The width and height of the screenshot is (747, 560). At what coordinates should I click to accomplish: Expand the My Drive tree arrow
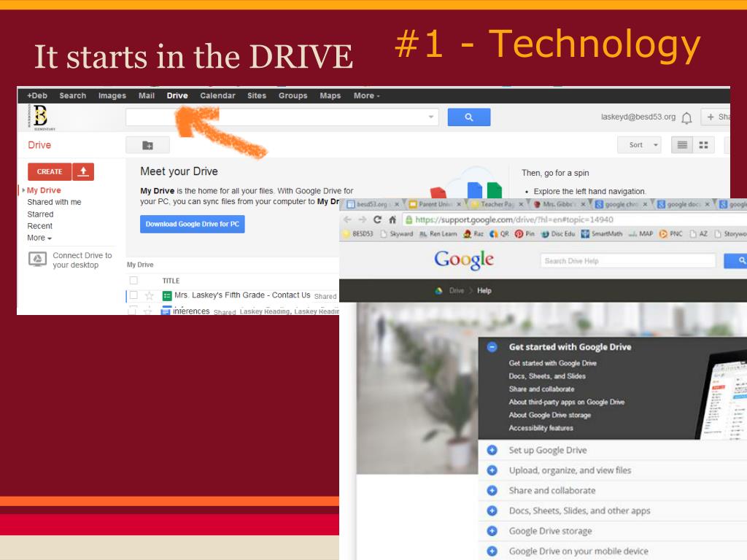tap(23, 190)
